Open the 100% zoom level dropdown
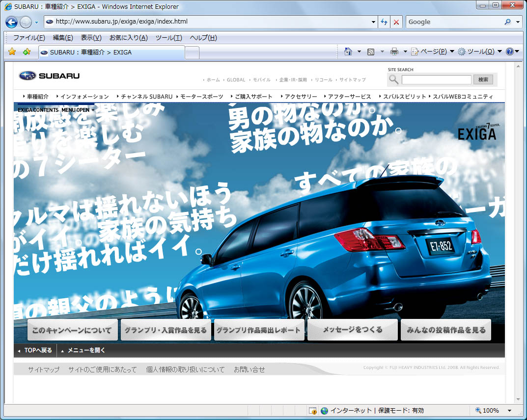This screenshot has width=527, height=420. point(510,411)
